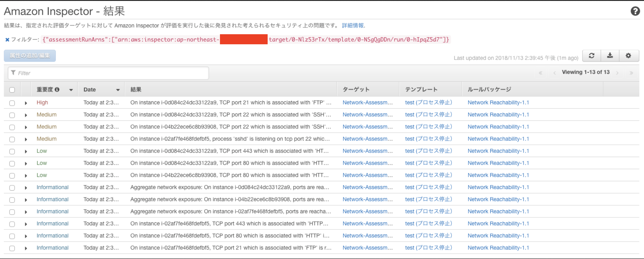Open test (プロセス停止) link in sshd row
The height and width of the screenshot is (259, 644).
pos(429,139)
